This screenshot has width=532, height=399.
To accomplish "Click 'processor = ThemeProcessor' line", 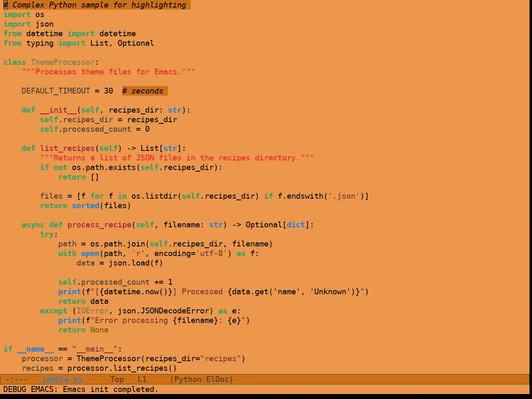I will click(133, 359).
